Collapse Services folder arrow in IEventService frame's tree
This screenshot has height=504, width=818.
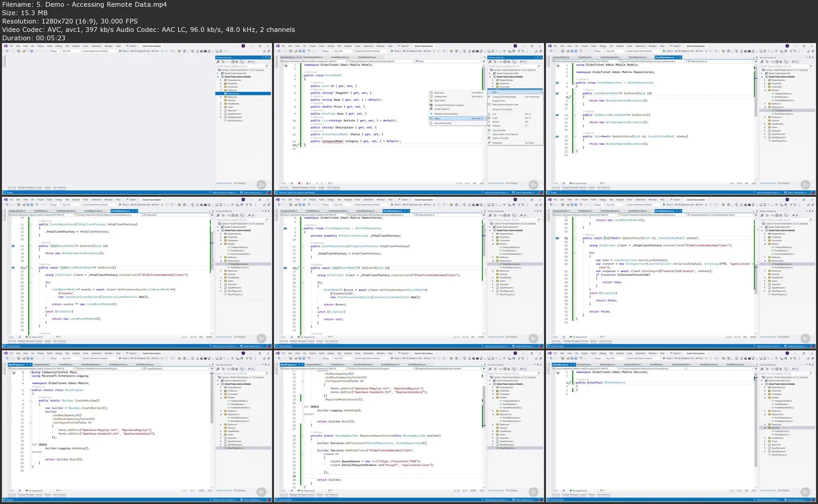point(765,428)
